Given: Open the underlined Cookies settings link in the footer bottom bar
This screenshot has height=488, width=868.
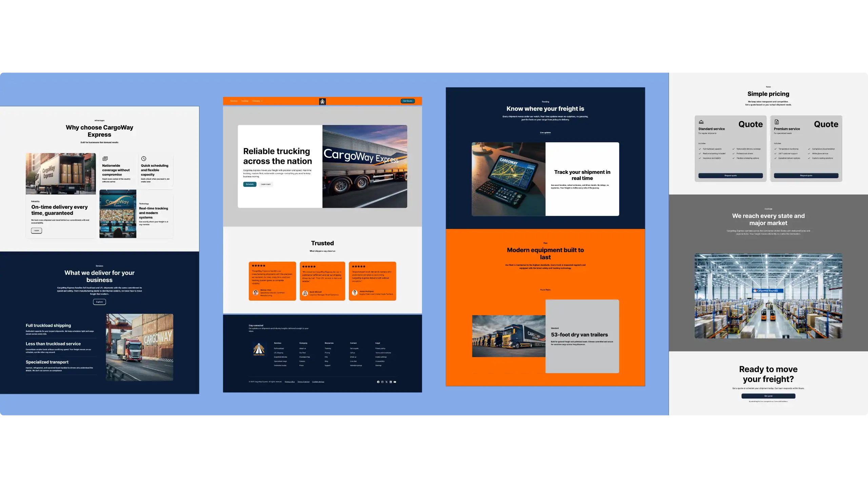Looking at the screenshot, I should tap(318, 382).
